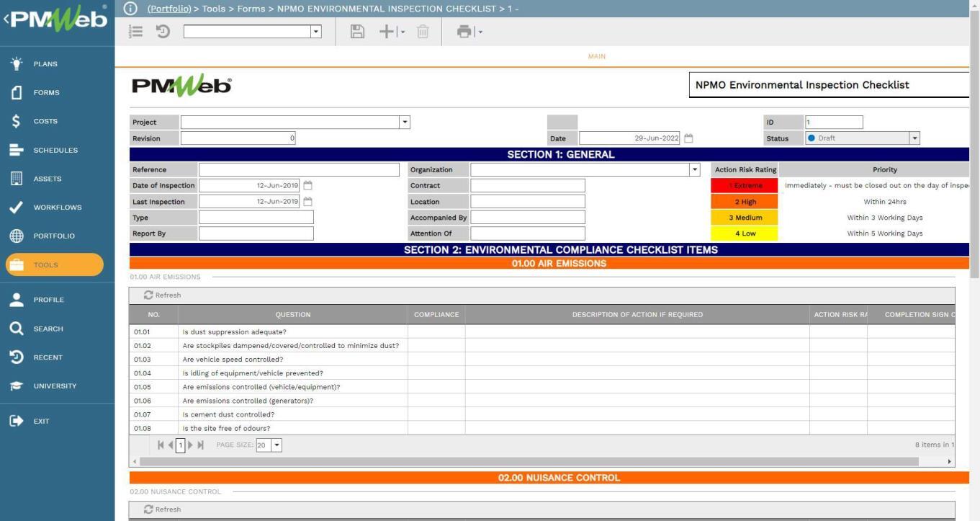The image size is (980, 521).
Task: Open the Status dropdown showing Draft
Action: tap(914, 138)
